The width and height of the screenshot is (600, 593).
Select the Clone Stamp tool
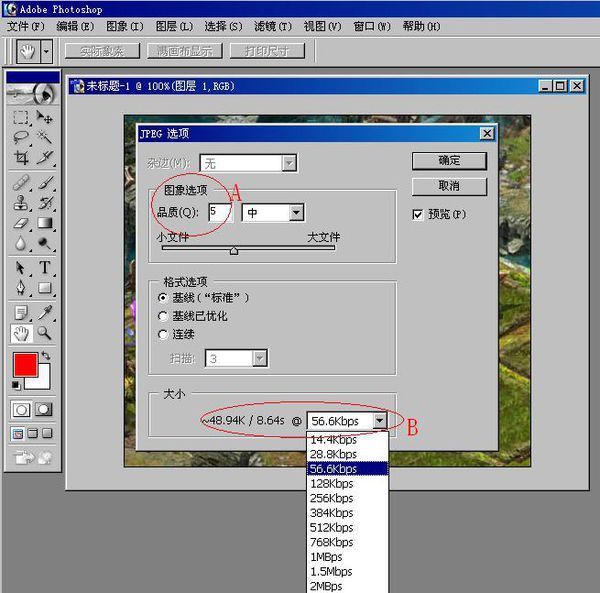coord(21,203)
